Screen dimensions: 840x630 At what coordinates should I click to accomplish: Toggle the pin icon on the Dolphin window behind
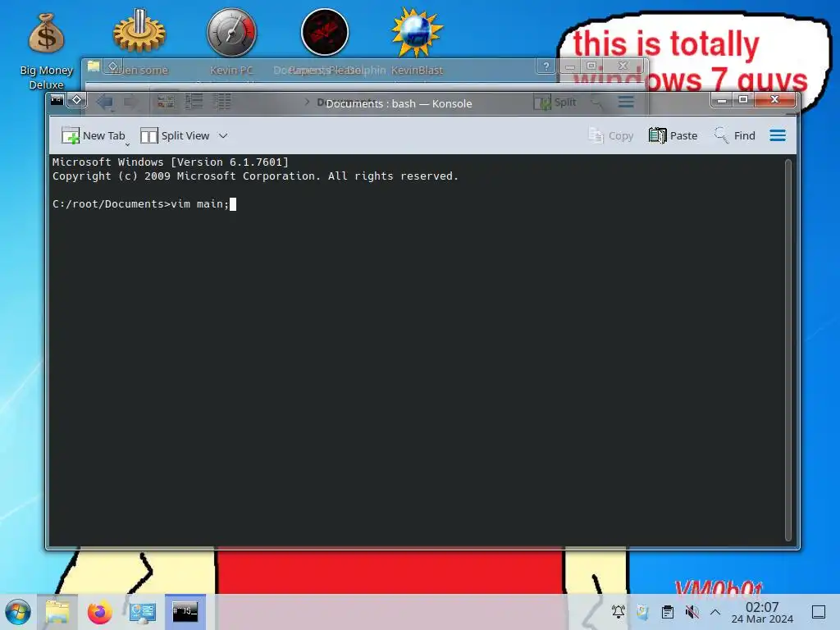coord(112,66)
